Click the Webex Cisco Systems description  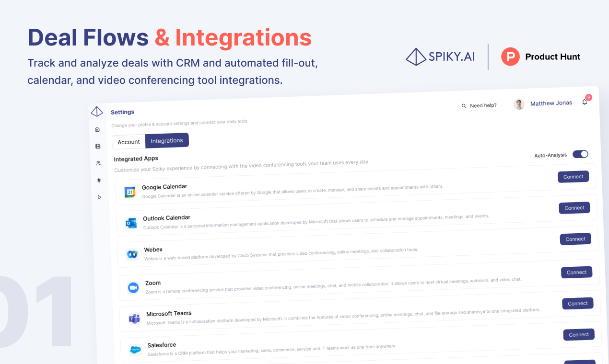click(x=281, y=254)
